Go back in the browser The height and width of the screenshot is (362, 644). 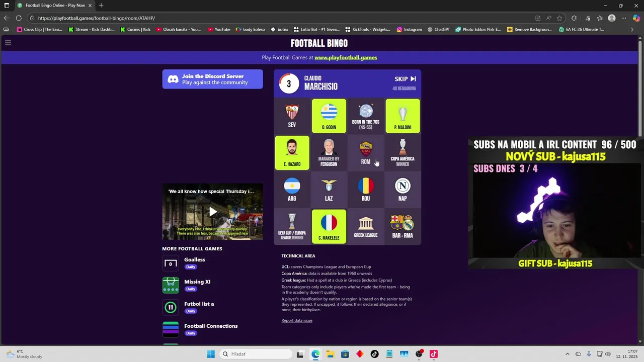click(x=7, y=18)
